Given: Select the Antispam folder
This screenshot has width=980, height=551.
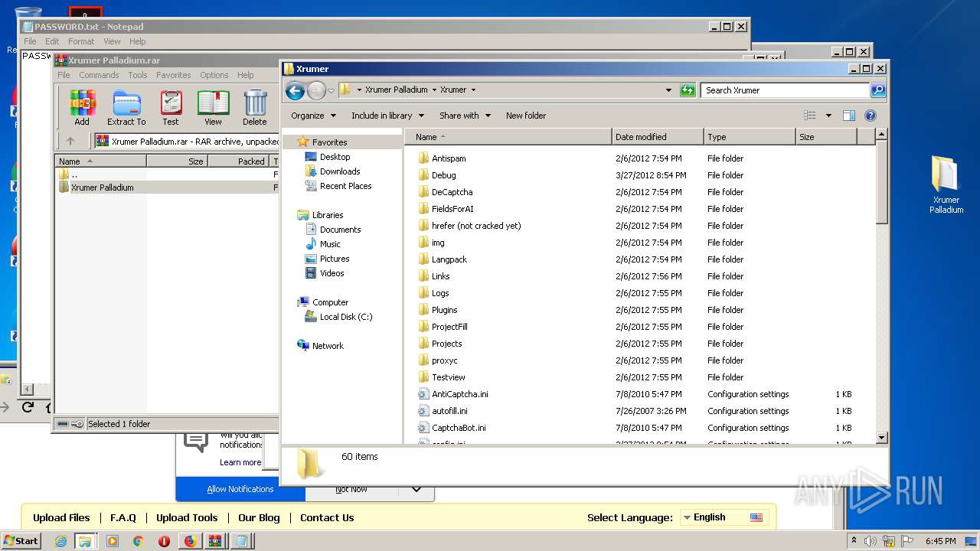Looking at the screenshot, I should [x=449, y=158].
